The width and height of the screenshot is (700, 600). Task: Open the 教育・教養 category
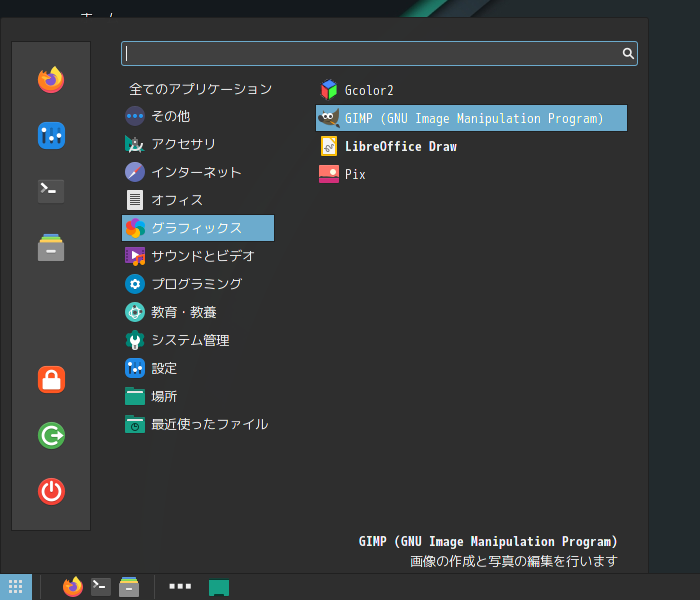[198, 312]
